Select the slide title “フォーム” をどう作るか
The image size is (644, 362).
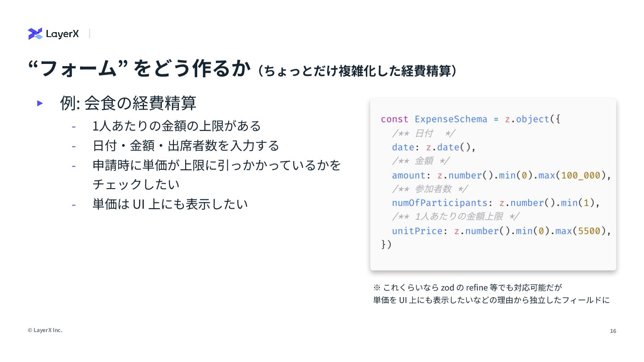138,68
